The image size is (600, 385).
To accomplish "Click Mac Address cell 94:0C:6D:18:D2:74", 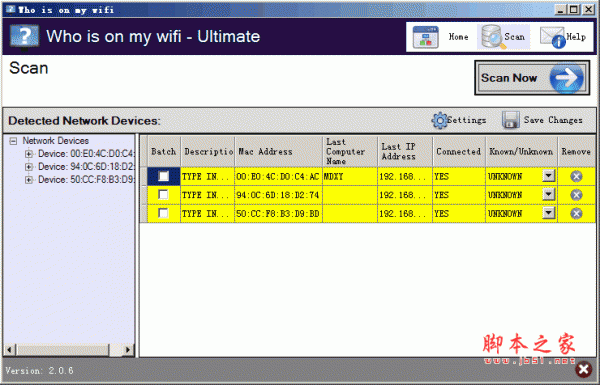I will point(279,195).
